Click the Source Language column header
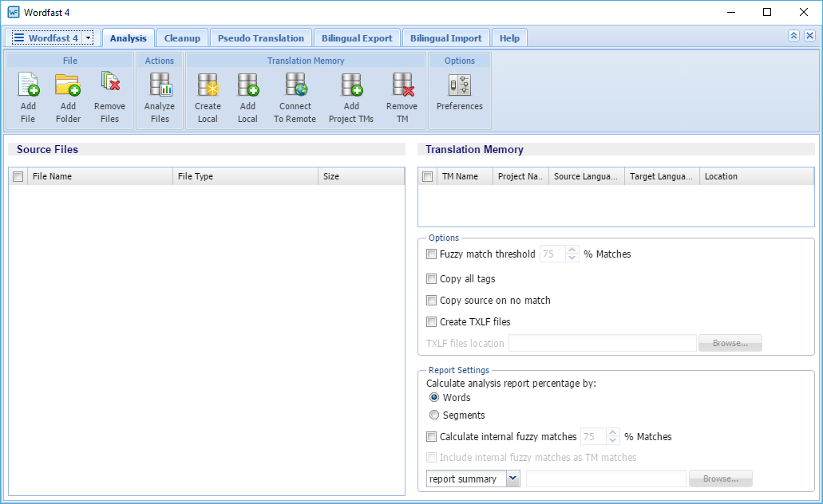The image size is (823, 504). click(587, 177)
